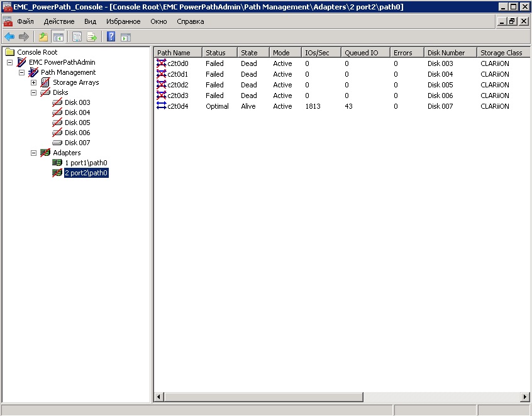The height and width of the screenshot is (416, 532).
Task: Sort by the Storage Class column header
Action: click(504, 53)
